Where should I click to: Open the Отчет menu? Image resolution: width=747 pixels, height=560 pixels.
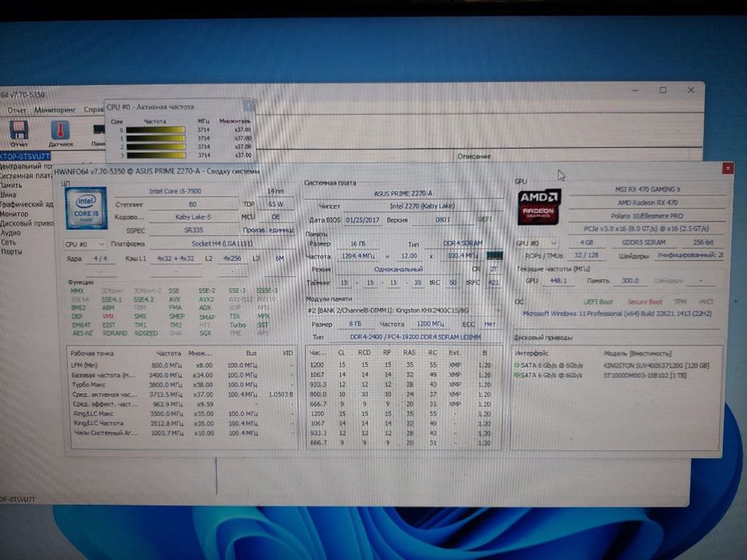coord(17,110)
